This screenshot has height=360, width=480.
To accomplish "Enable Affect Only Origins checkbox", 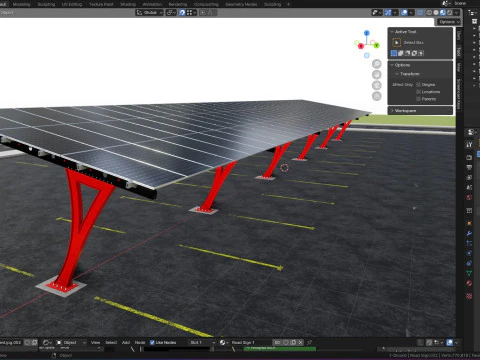I will 418,85.
